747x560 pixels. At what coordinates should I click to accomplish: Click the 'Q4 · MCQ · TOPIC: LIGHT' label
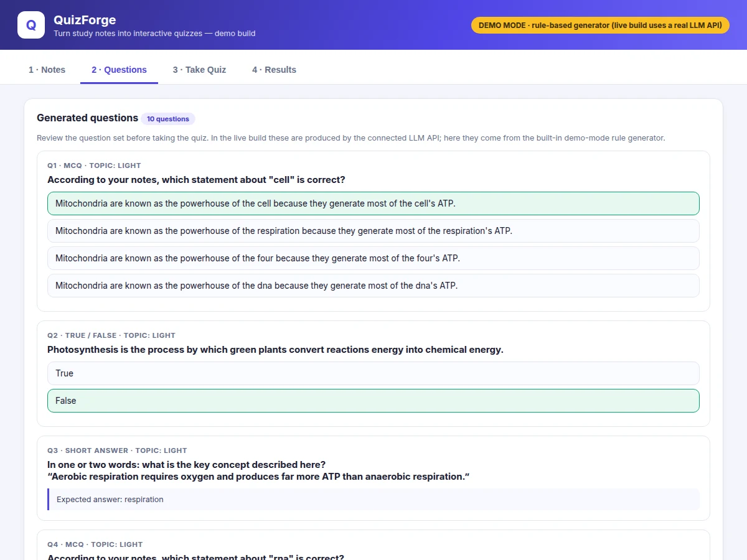(x=95, y=544)
